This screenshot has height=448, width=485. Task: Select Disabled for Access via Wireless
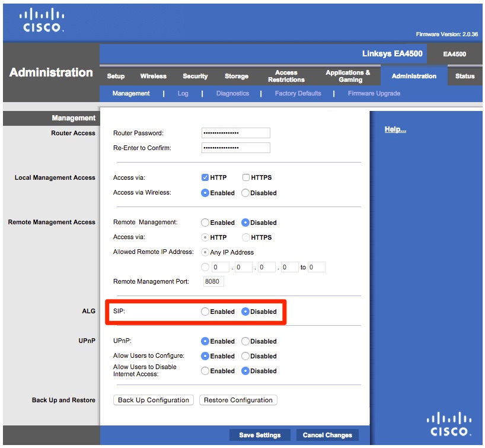tap(245, 193)
